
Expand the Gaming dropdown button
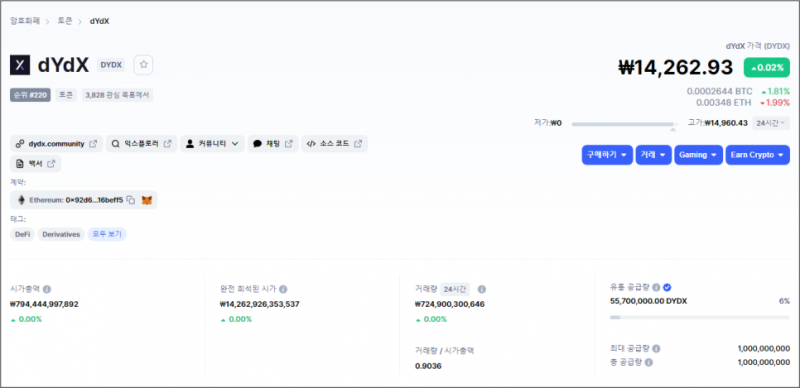coord(698,155)
